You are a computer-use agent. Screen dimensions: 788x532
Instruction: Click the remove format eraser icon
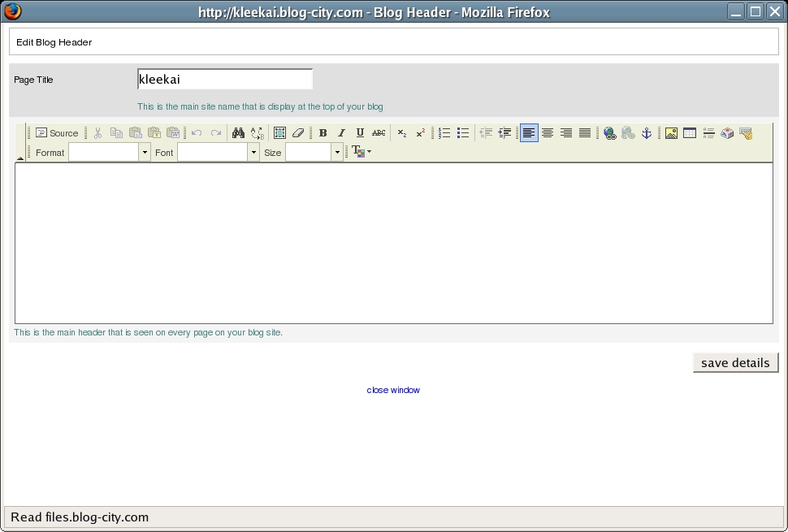click(x=298, y=133)
